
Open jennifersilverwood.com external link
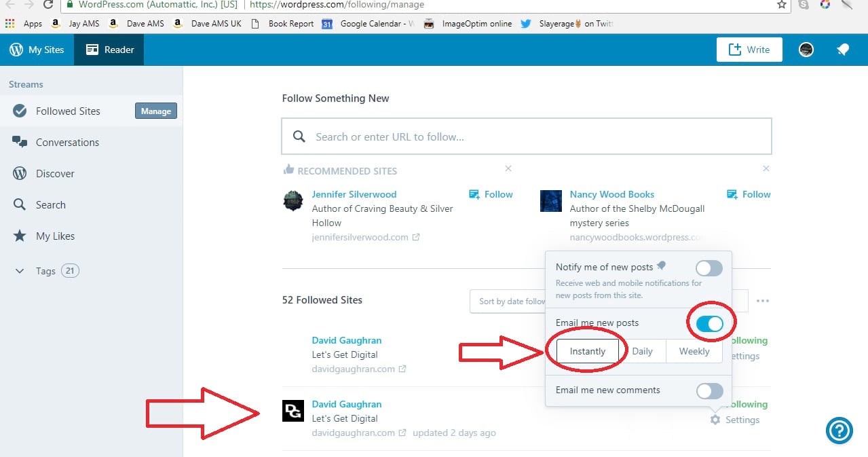(366, 237)
